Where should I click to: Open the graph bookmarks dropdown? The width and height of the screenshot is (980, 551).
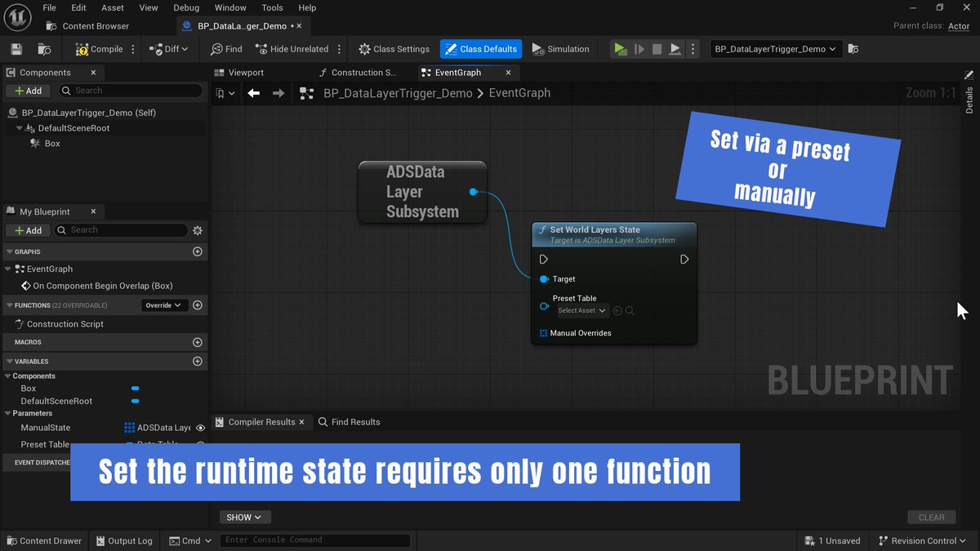225,93
